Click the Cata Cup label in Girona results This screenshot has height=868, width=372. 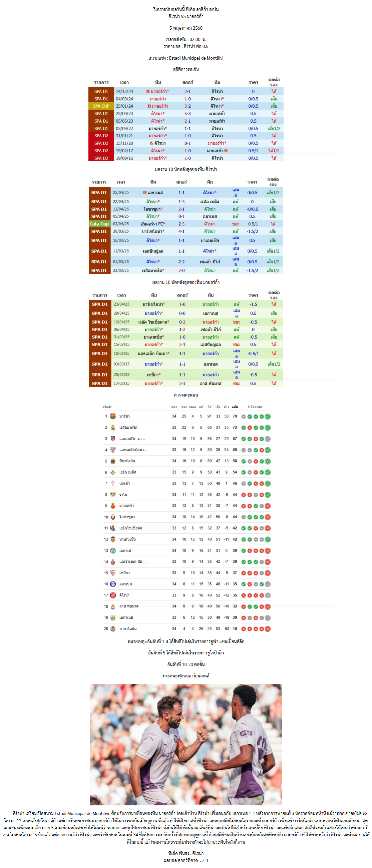(99, 224)
